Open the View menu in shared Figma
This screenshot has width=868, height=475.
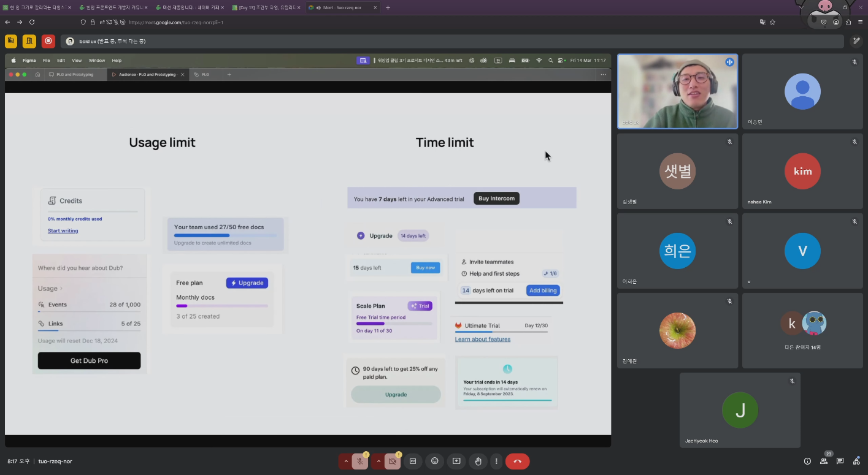[77, 61]
